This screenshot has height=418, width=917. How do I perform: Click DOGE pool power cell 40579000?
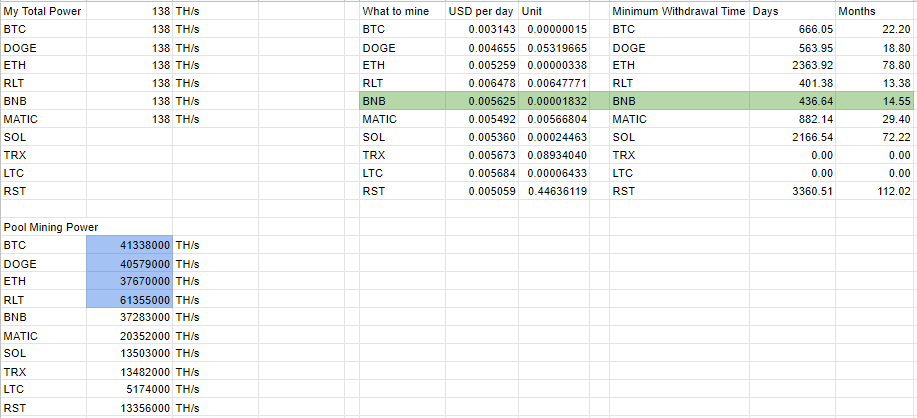pyautogui.click(x=130, y=263)
